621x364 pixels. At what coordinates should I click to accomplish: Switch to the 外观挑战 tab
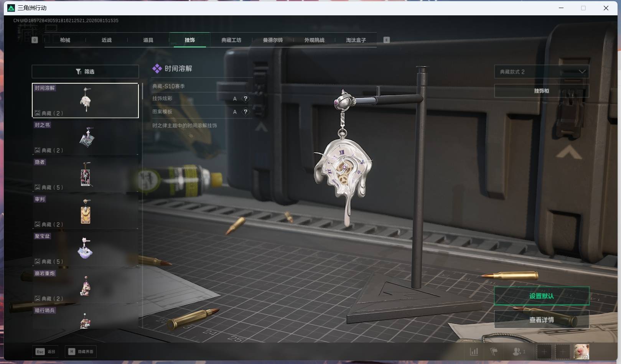coord(314,40)
